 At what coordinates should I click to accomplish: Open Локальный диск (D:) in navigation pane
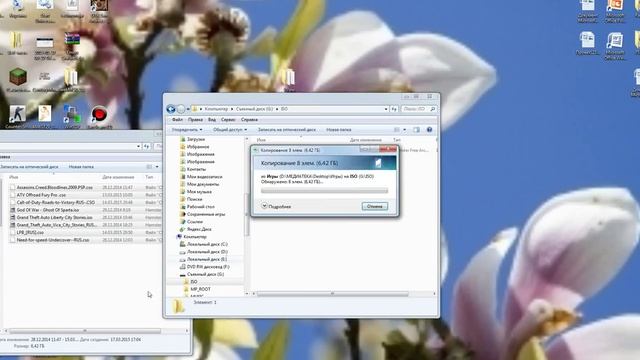click(x=207, y=251)
